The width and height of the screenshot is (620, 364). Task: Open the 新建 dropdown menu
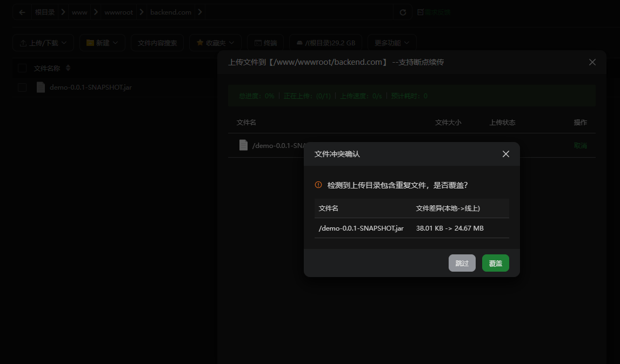coord(102,43)
